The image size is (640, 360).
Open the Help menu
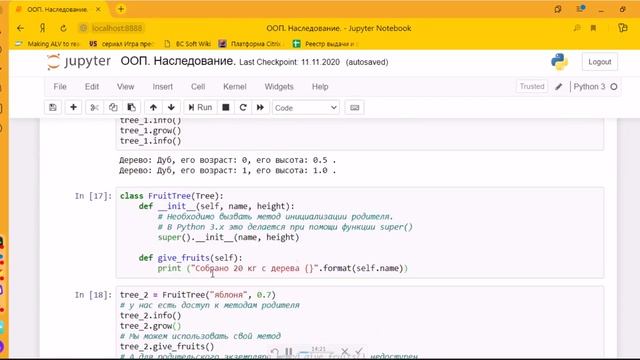320,87
